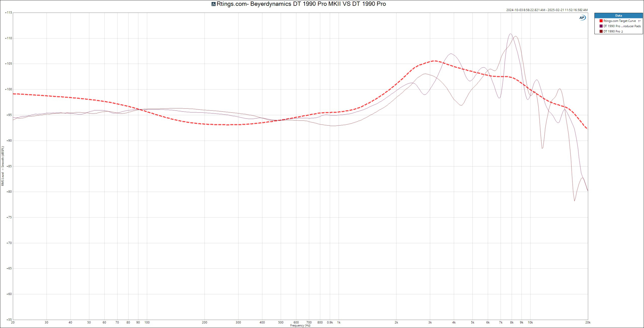644x328 pixels.
Task: Click the dark red DT 1990 Pro 2 swatch
Action: pyautogui.click(x=601, y=32)
